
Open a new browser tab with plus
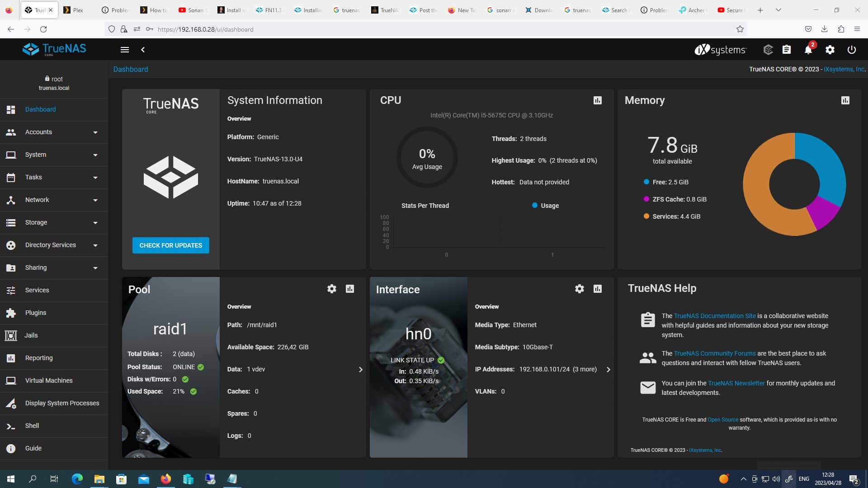pyautogui.click(x=760, y=10)
